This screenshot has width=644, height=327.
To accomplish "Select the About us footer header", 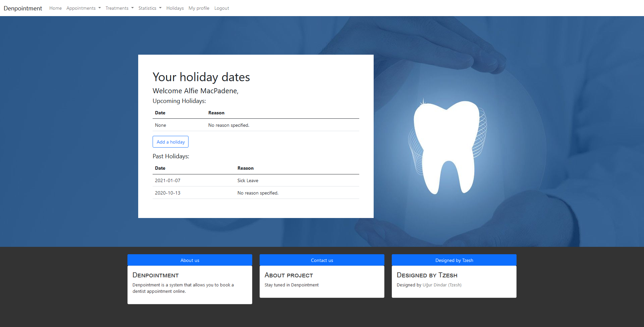I will point(190,260).
